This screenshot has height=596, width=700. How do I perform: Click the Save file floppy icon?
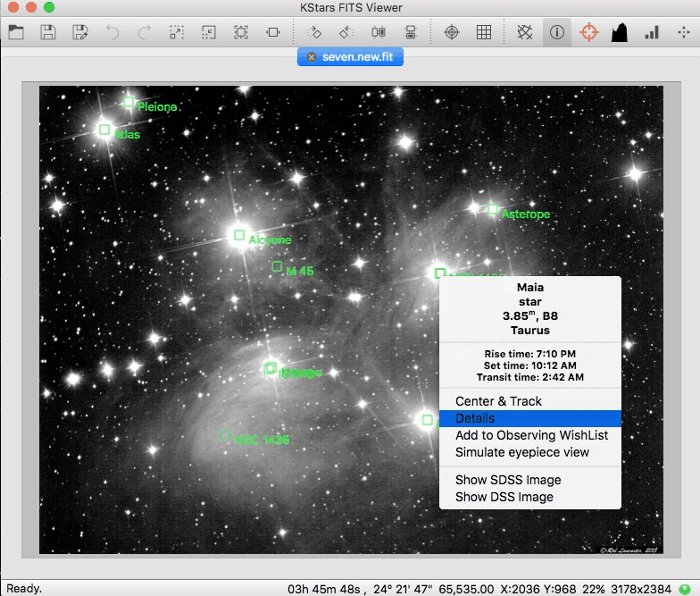(48, 33)
